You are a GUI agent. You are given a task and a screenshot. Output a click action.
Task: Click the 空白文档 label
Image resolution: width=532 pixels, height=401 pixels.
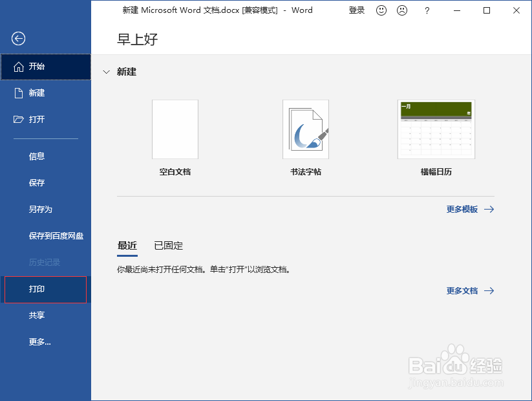pyautogui.click(x=175, y=172)
